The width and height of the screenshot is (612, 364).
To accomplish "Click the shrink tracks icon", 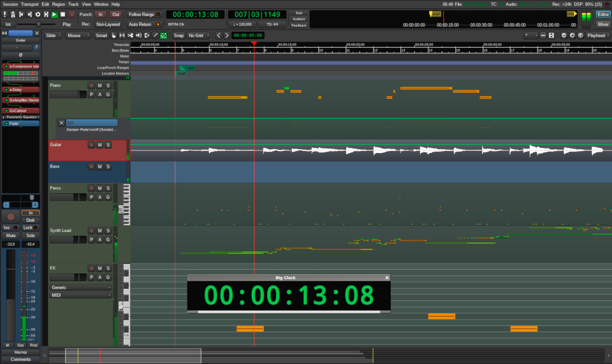I will 543,36.
